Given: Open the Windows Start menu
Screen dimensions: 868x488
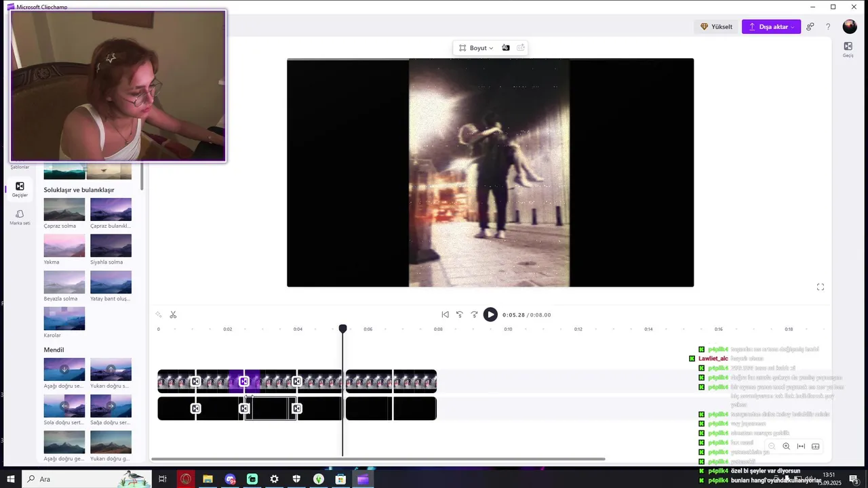Looking at the screenshot, I should tap(11, 479).
